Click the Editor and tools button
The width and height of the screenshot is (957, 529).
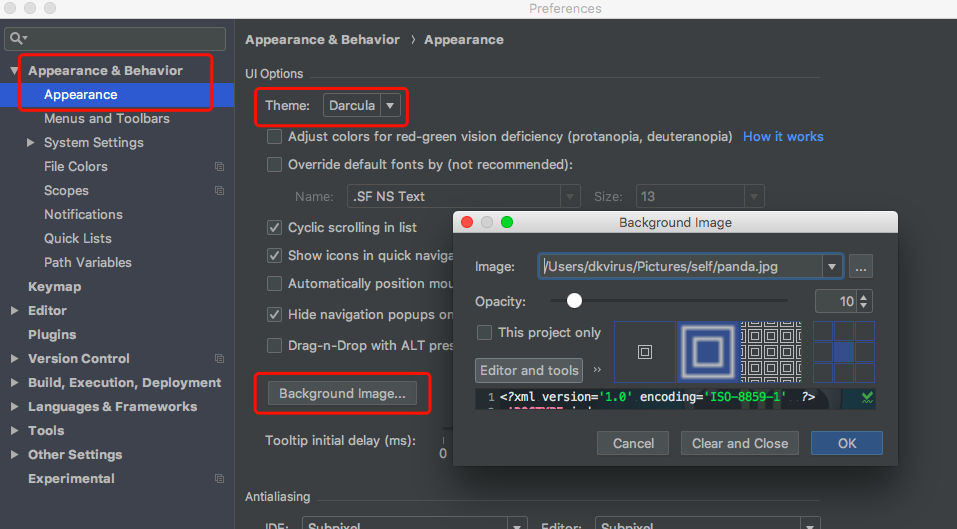pos(529,370)
